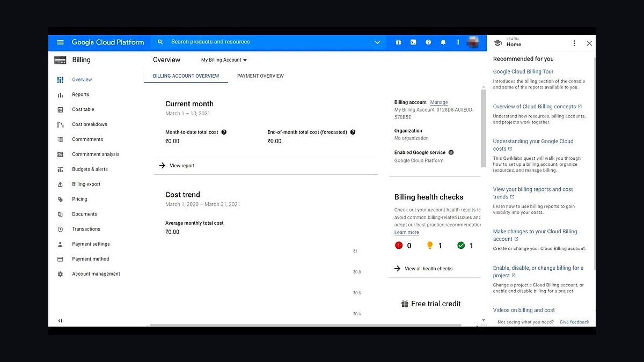Click the Pricing tag icon

coord(60,200)
